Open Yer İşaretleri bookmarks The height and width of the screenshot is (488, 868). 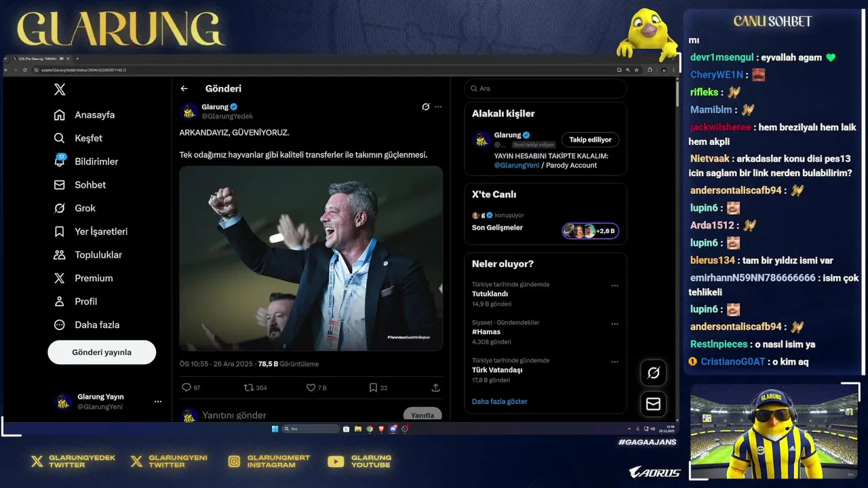tap(90, 231)
